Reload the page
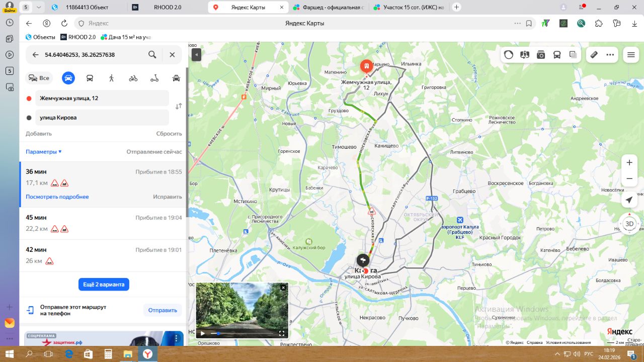Viewport: 644px width, 362px height. pos(64,23)
